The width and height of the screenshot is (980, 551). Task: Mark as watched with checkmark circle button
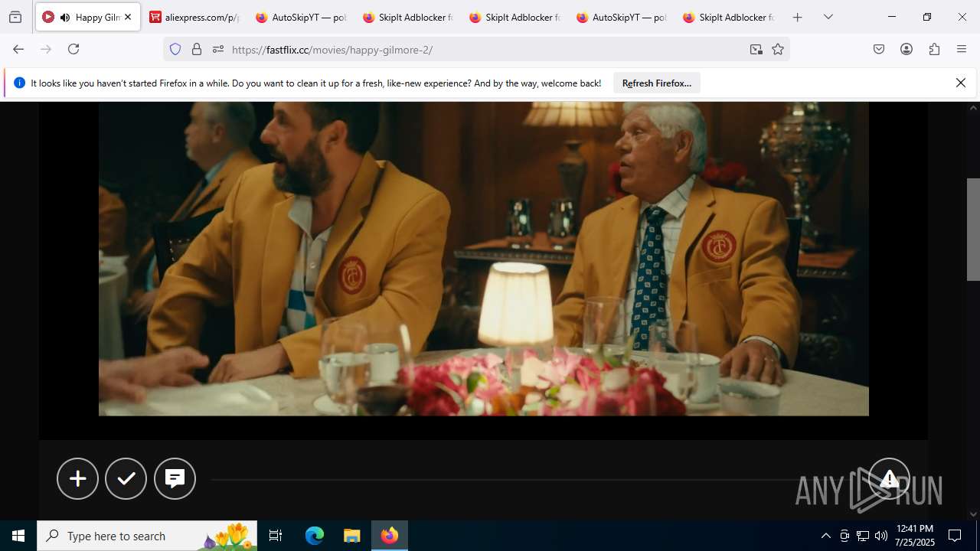pos(126,478)
